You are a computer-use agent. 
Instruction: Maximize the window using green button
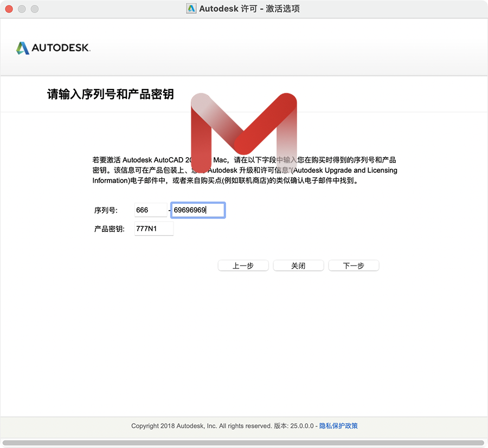click(x=34, y=9)
